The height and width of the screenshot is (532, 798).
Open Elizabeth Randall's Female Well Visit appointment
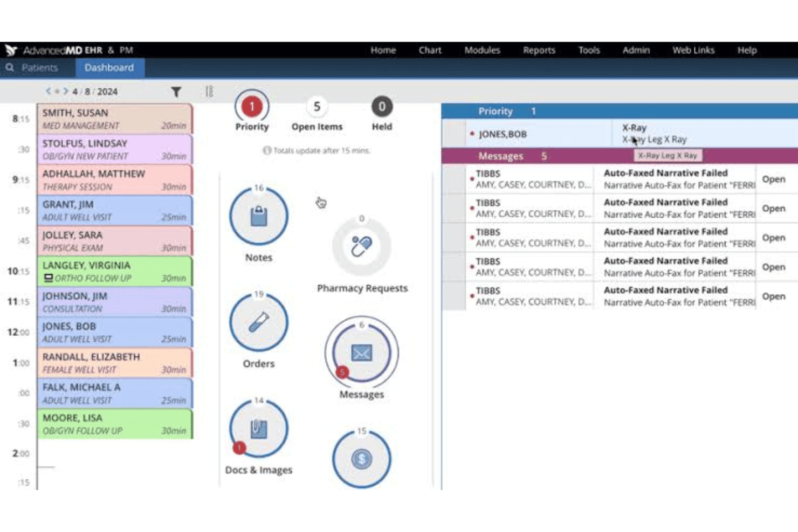tap(114, 363)
